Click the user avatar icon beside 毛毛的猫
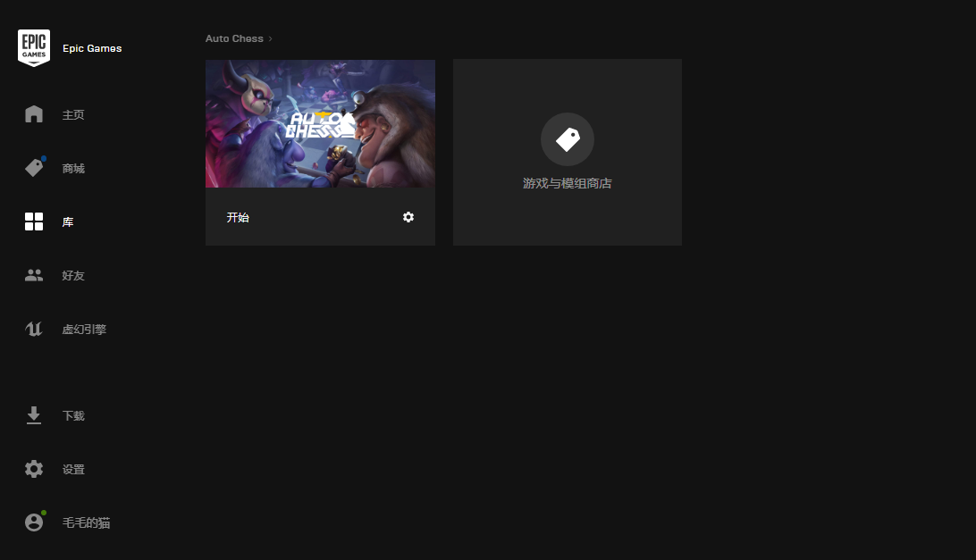The image size is (976, 560). click(34, 522)
